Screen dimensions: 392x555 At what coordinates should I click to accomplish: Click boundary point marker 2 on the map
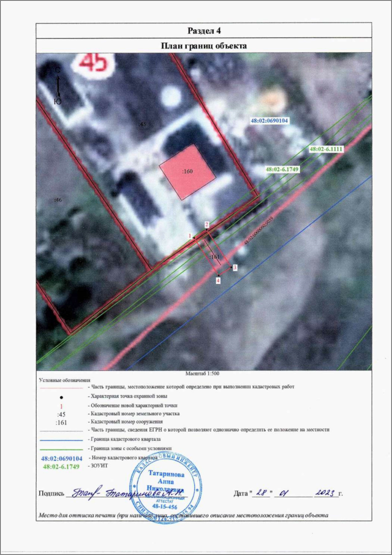pyautogui.click(x=207, y=224)
